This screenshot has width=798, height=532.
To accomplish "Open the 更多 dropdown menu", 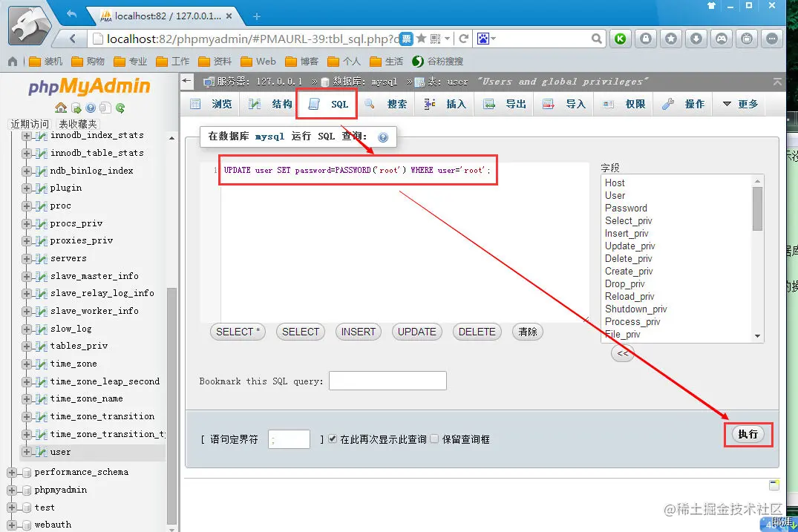I will click(741, 105).
